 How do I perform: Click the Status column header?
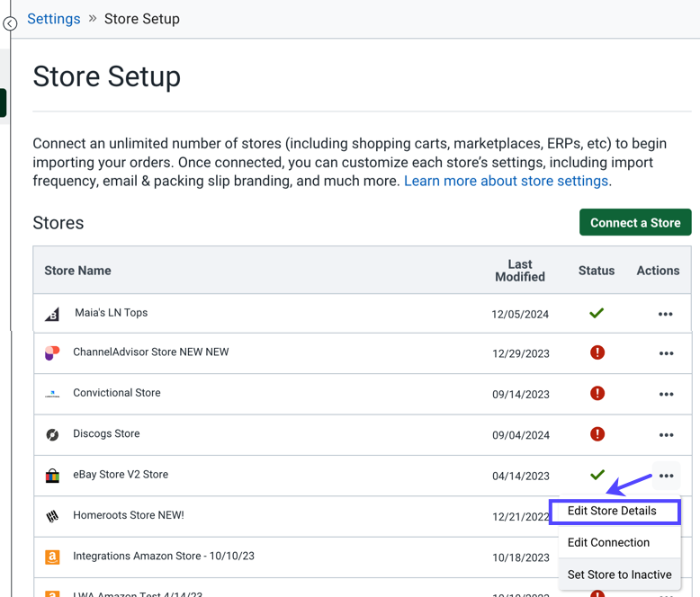pyautogui.click(x=597, y=271)
